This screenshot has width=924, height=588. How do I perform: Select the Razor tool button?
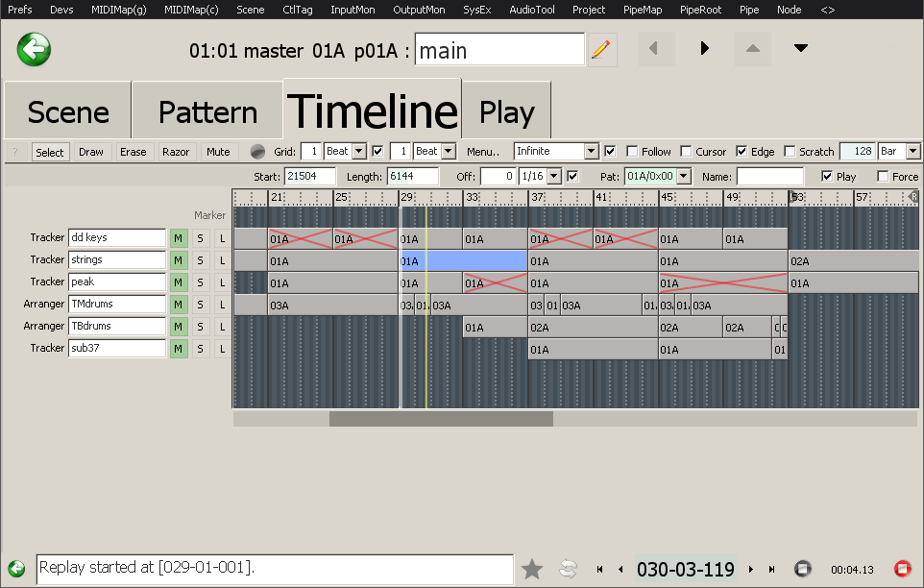pyautogui.click(x=176, y=152)
